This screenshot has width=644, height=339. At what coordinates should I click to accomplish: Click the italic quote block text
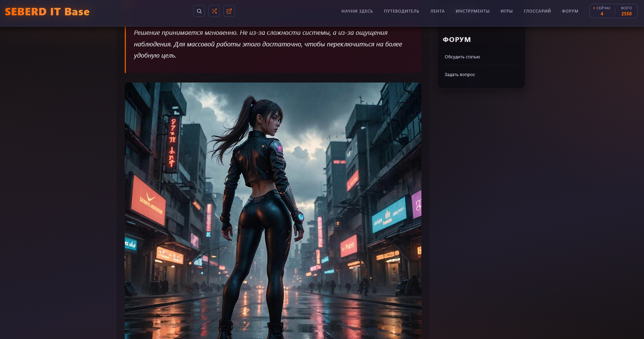tap(268, 44)
